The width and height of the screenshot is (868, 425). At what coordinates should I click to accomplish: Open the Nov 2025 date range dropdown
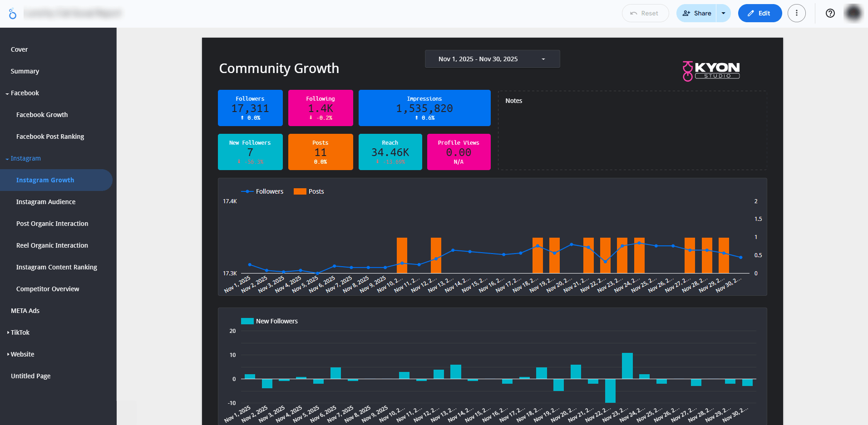click(492, 59)
